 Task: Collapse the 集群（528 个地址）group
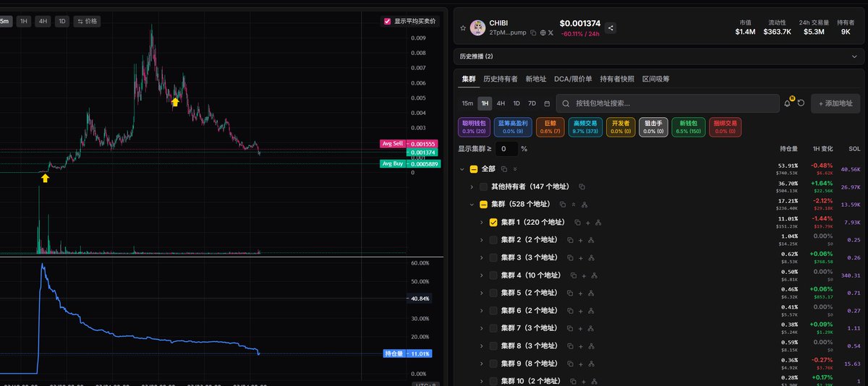click(x=472, y=205)
